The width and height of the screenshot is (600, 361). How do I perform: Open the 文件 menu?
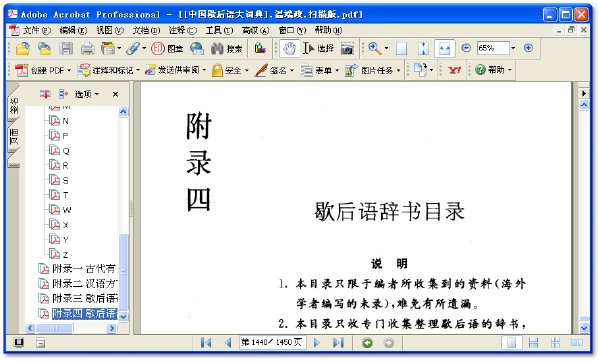[x=36, y=30]
